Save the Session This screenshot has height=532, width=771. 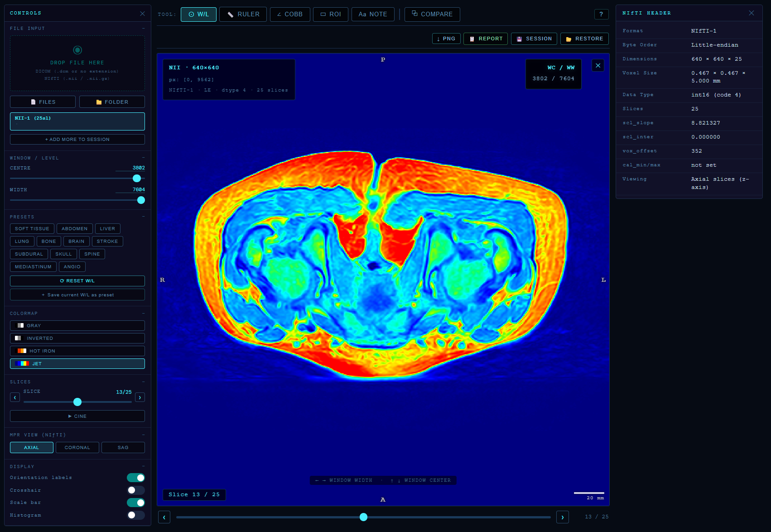534,39
